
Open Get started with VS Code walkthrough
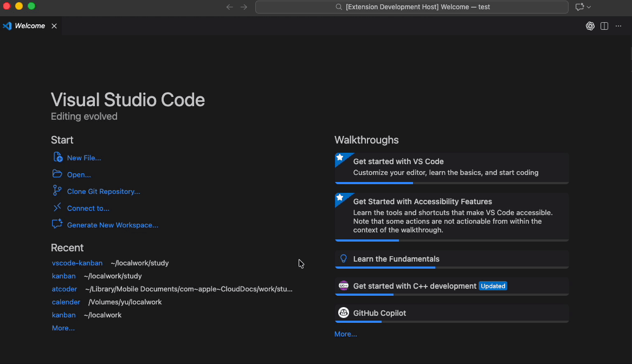coord(452,168)
